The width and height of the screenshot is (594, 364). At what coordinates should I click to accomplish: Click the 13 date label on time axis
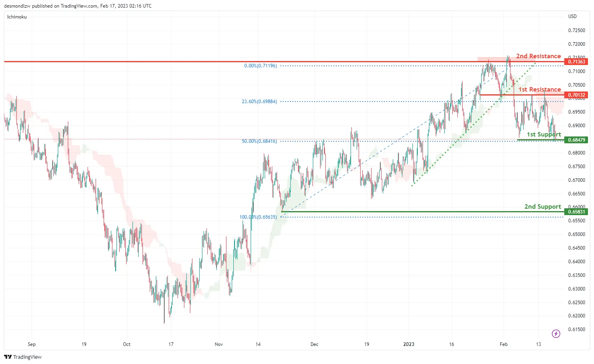tap(539, 344)
